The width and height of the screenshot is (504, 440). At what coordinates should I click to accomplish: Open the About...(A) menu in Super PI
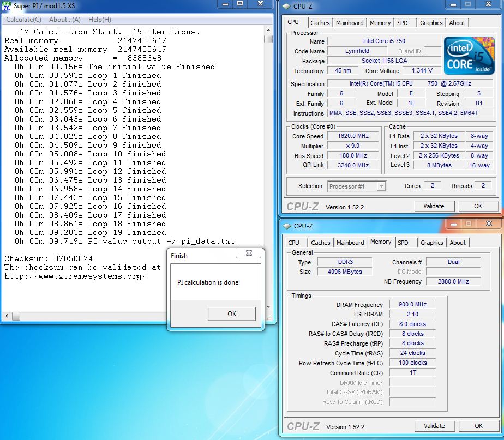pyautogui.click(x=64, y=20)
